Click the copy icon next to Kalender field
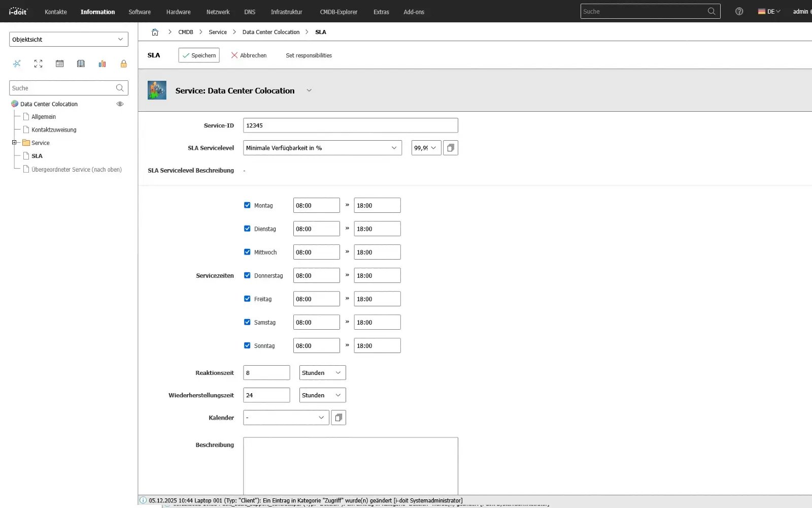This screenshot has width=812, height=508. pyautogui.click(x=339, y=418)
